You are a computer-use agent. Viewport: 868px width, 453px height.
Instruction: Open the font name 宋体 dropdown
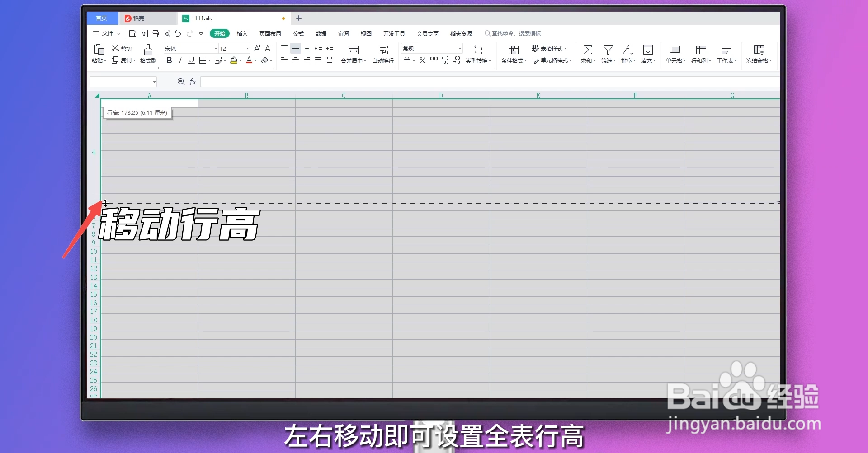click(216, 48)
